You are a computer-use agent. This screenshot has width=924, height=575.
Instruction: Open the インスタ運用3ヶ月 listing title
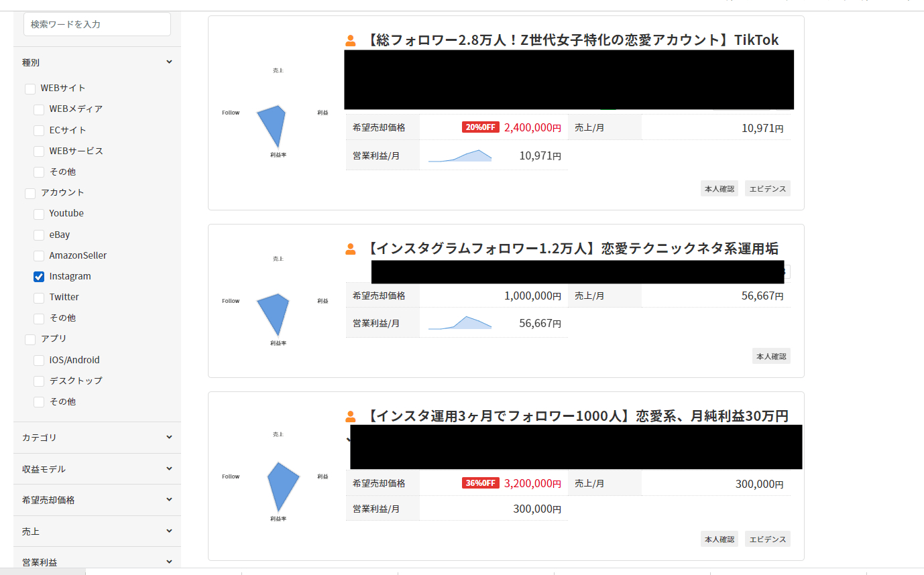(x=576, y=416)
